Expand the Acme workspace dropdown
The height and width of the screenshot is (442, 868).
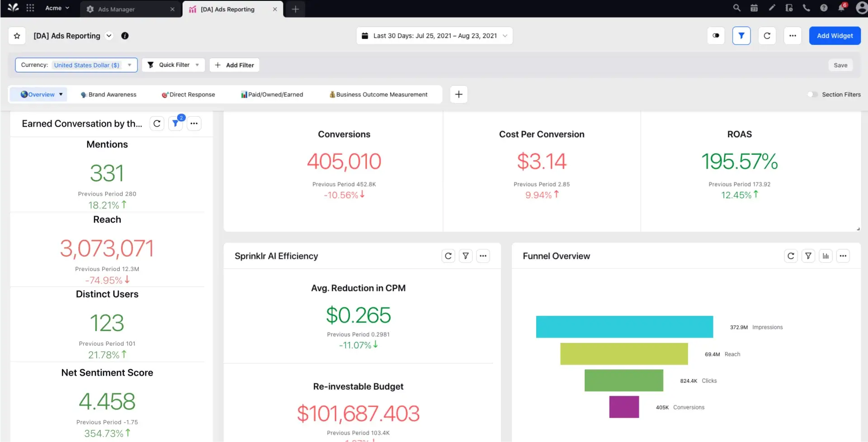click(57, 8)
